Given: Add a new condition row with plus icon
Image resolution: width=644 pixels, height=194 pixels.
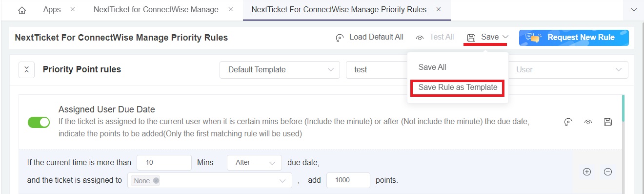Looking at the screenshot, I should click(x=587, y=172).
